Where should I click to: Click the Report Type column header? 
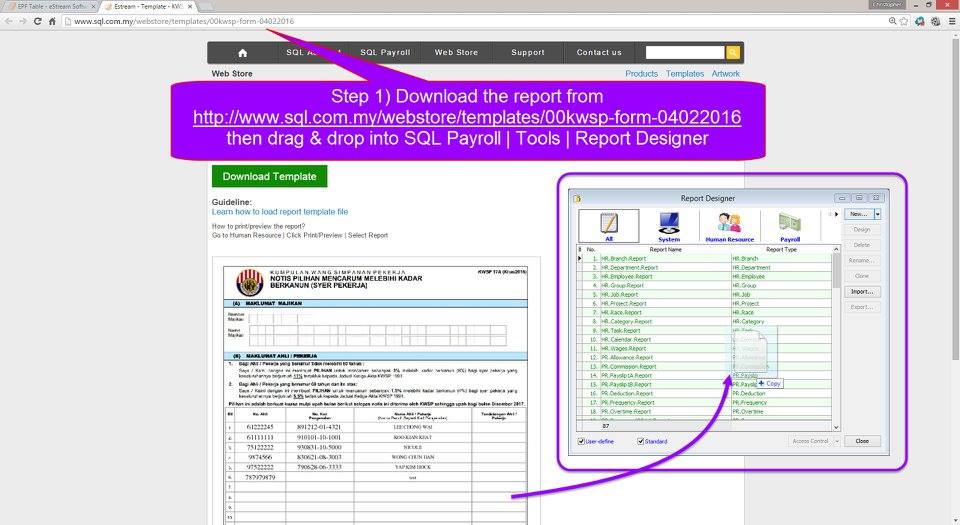(x=781, y=250)
